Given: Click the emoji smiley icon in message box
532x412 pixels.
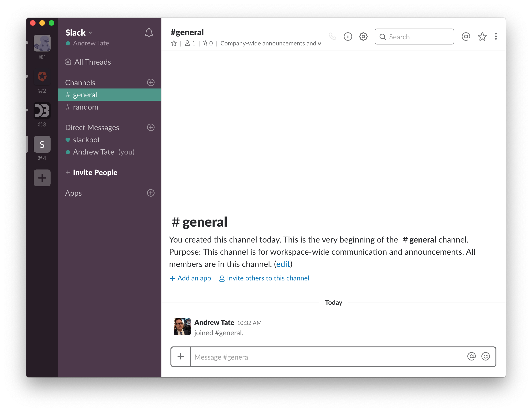Looking at the screenshot, I should [x=485, y=356].
